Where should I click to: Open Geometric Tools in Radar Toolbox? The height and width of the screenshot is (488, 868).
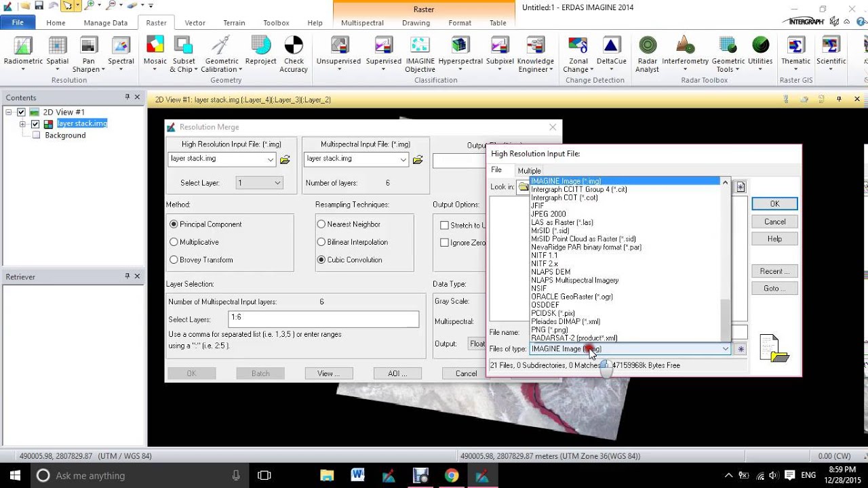[728, 54]
